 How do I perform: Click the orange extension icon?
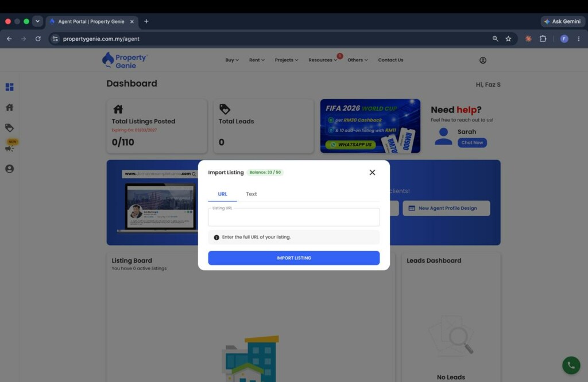point(528,38)
